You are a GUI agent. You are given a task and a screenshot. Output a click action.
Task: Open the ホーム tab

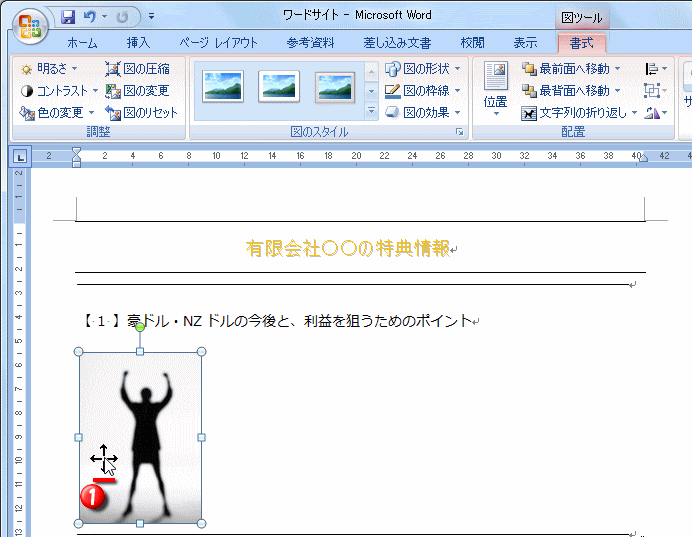[x=82, y=43]
